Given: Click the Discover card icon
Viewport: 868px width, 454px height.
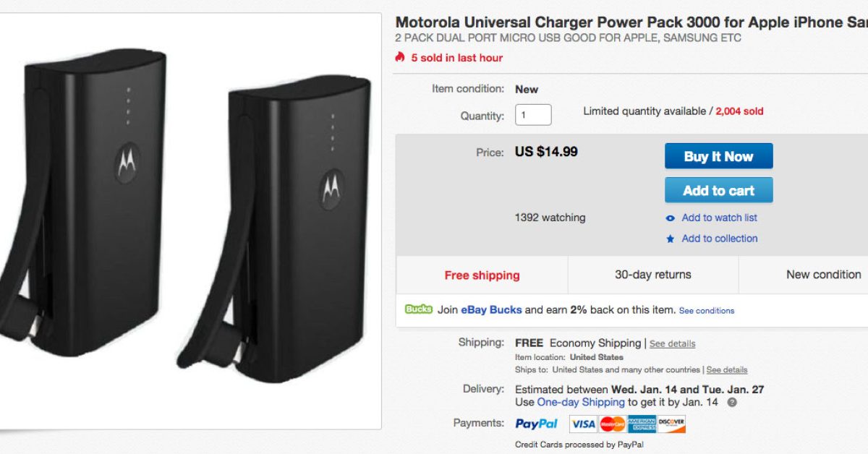Looking at the screenshot, I should point(671,424).
